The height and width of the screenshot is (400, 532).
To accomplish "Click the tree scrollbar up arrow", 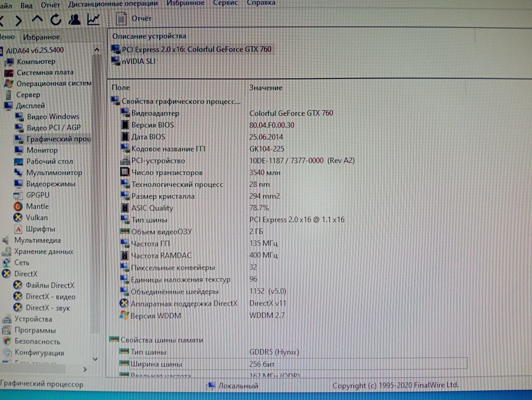I will (97, 50).
